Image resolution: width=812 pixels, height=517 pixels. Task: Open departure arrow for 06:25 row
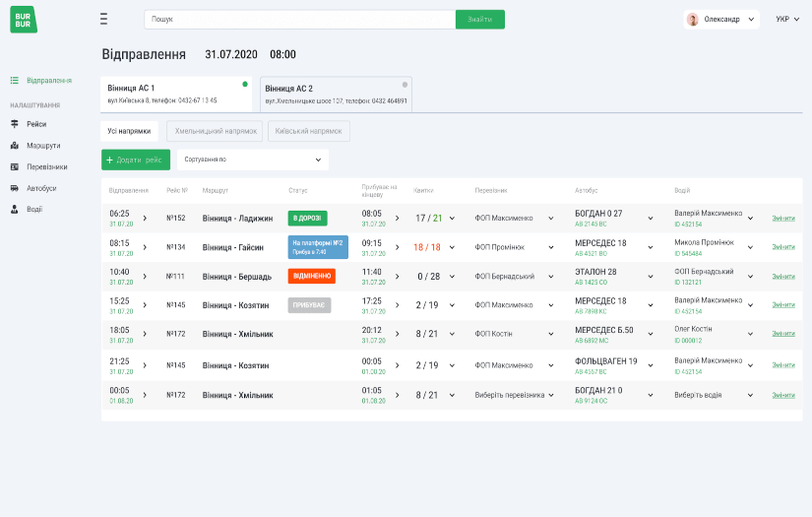(x=145, y=218)
